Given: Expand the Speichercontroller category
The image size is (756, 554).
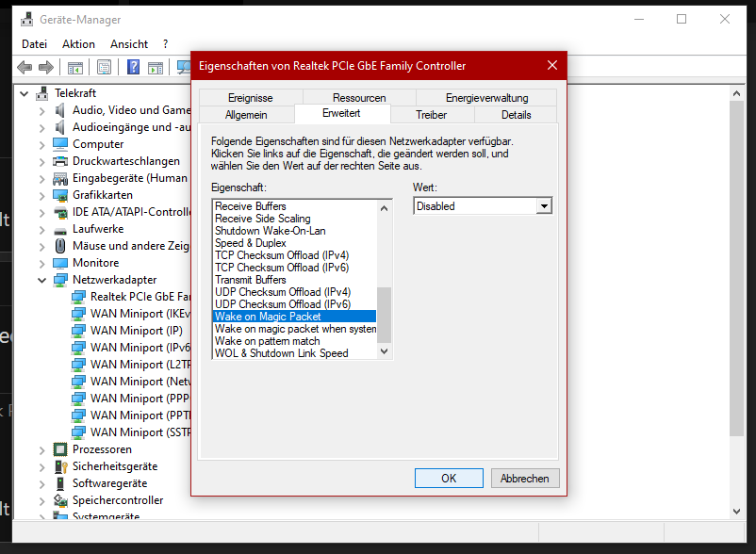Looking at the screenshot, I should click(x=41, y=501).
